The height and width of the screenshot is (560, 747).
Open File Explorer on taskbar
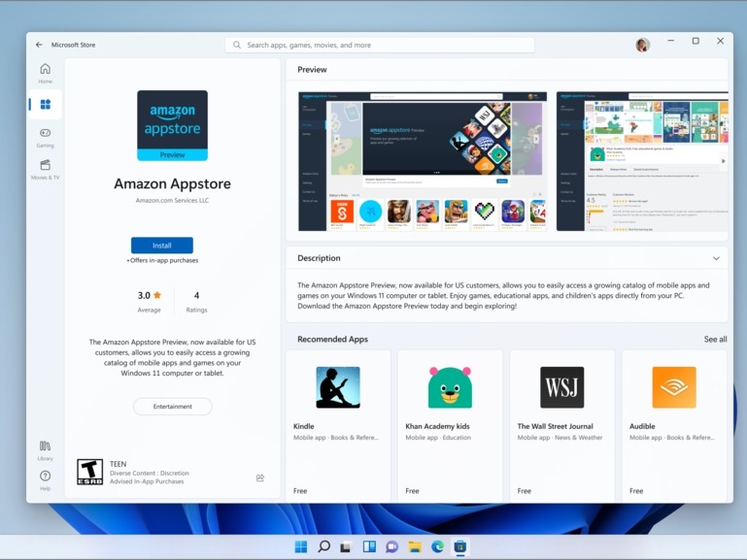(415, 546)
